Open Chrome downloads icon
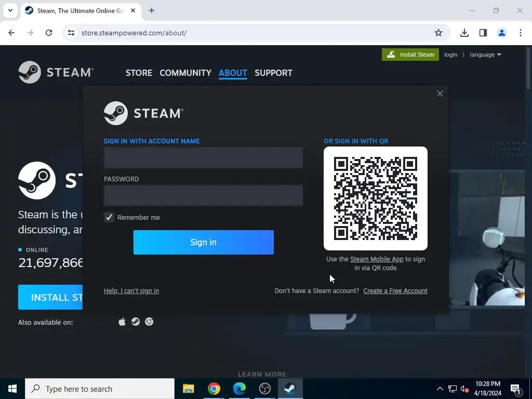The image size is (532, 399). coord(464,33)
